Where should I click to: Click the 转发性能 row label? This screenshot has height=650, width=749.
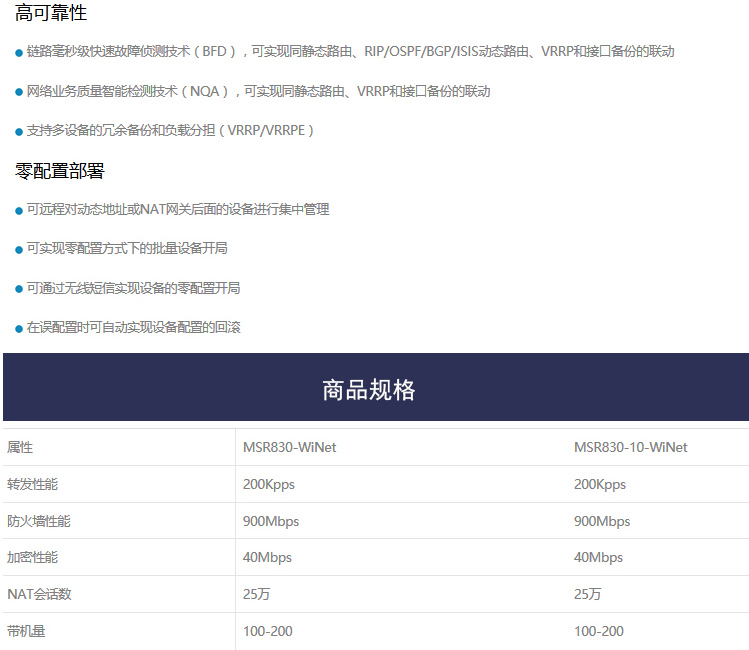pos(32,484)
